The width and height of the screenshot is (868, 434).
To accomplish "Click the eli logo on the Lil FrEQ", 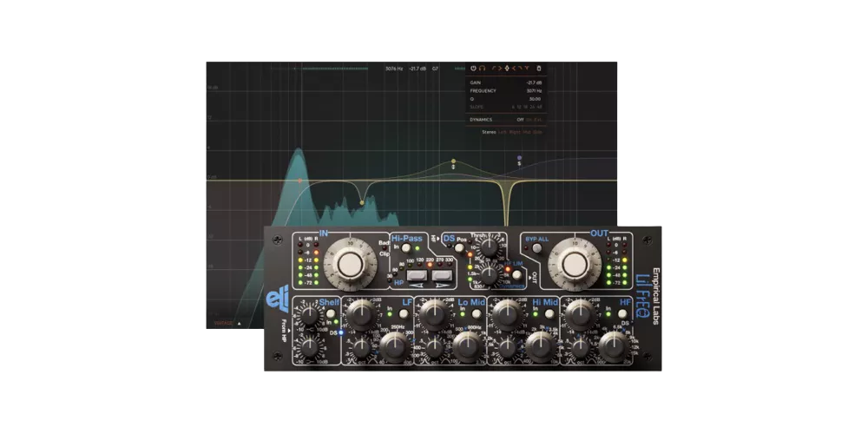I will pyautogui.click(x=278, y=299).
